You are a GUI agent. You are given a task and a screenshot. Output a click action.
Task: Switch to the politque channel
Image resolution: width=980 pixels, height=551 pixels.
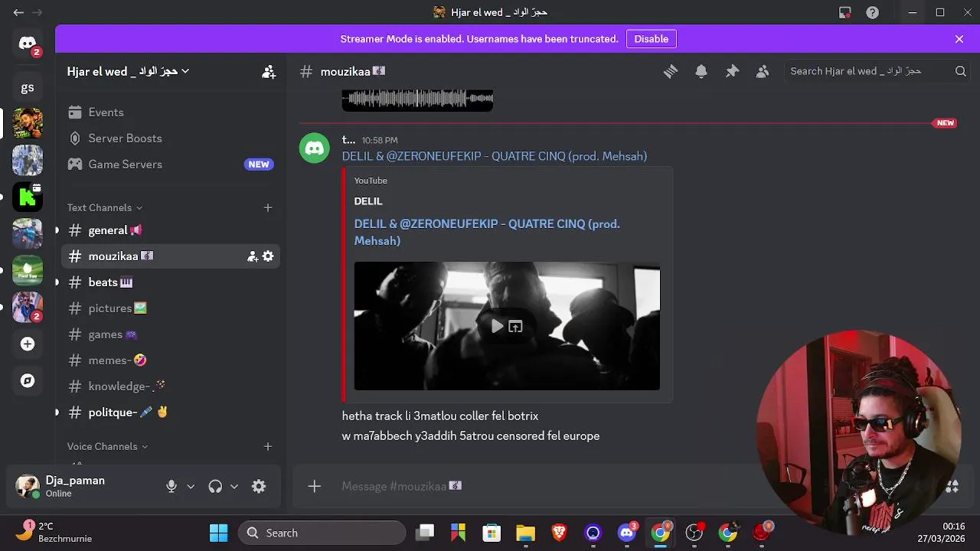click(x=171, y=412)
